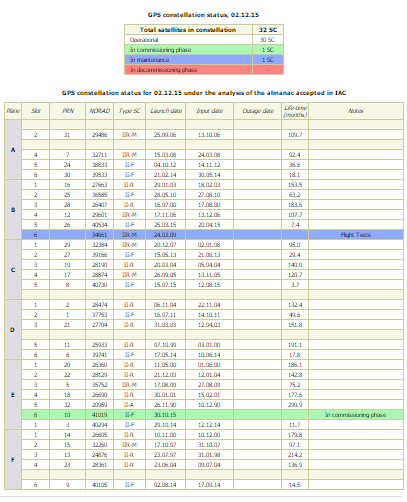Click the blue 'In maintenance' summary label

[149, 60]
